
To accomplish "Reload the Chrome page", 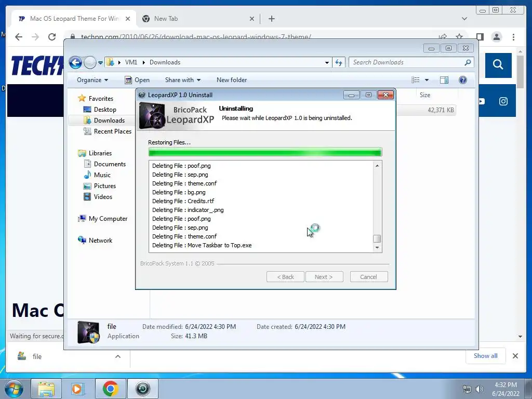I will click(x=52, y=37).
